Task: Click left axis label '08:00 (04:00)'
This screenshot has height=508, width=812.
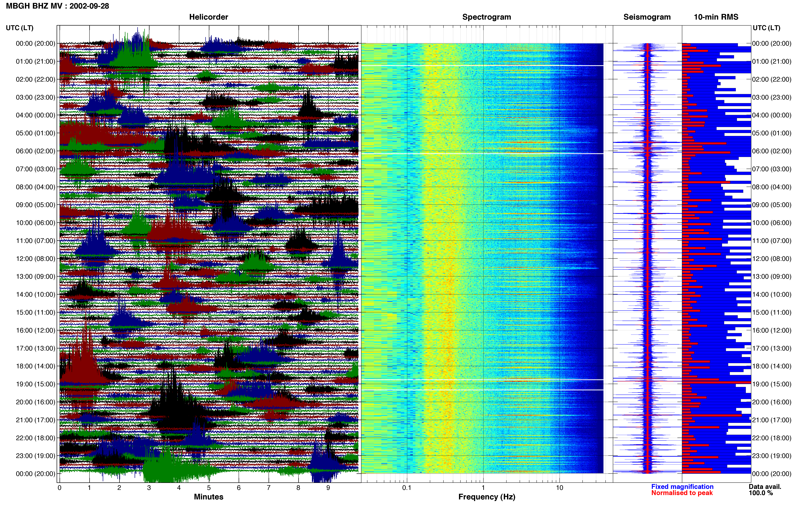Action: tap(36, 187)
